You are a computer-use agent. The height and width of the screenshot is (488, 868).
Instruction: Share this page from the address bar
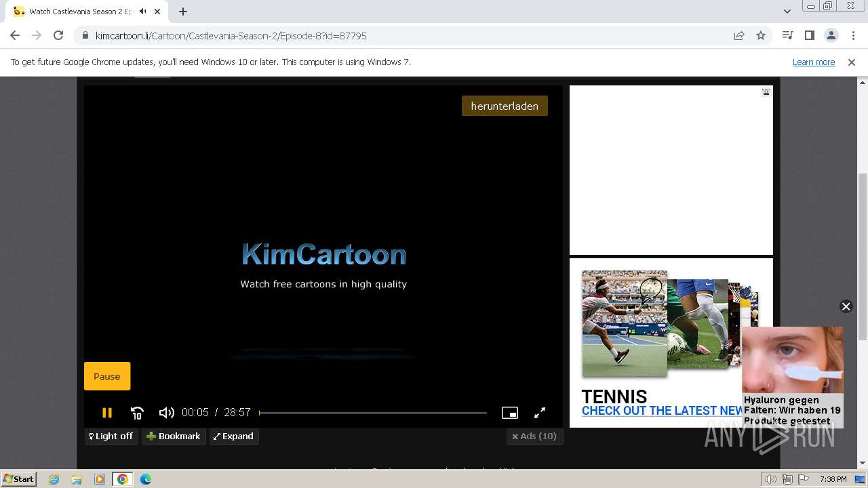[x=739, y=36]
